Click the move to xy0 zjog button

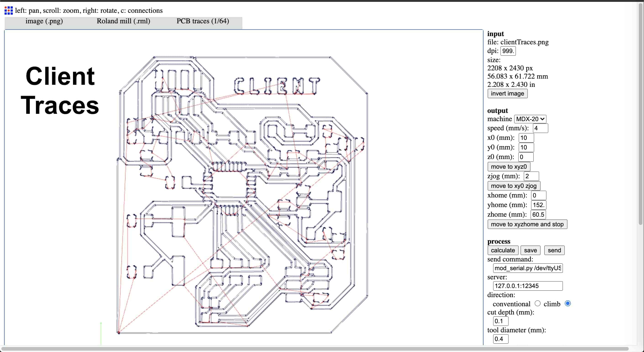[514, 186]
